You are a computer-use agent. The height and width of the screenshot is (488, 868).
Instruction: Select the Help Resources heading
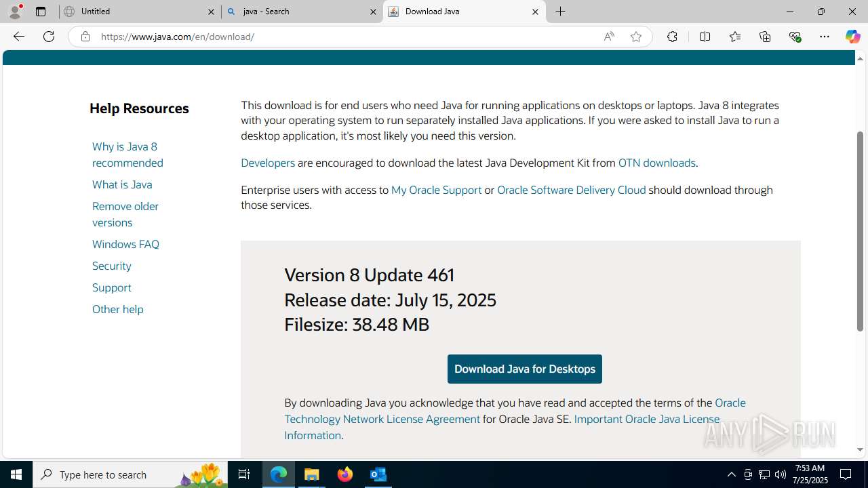[139, 108]
